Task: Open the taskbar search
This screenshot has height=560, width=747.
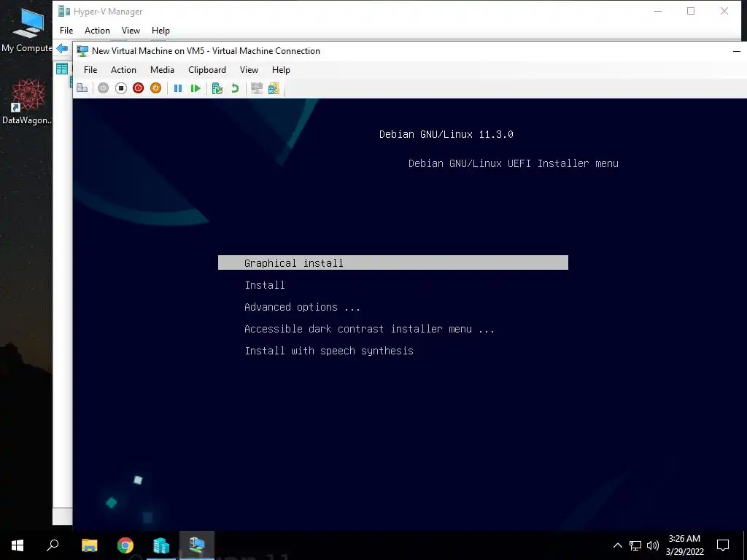Action: pos(53,545)
